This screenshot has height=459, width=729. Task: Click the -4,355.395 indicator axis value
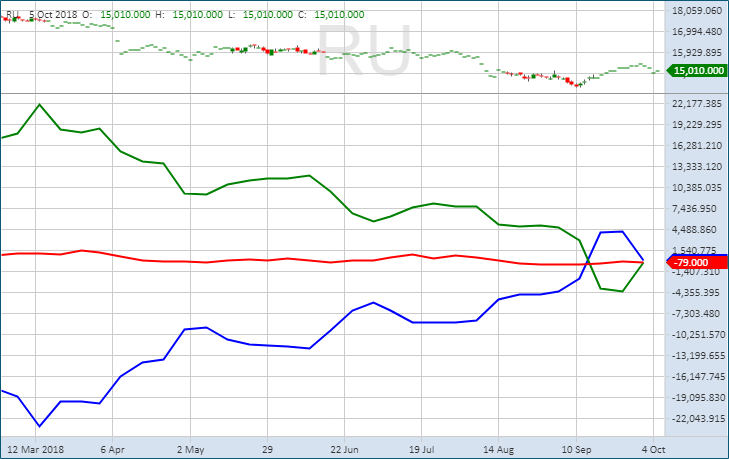pyautogui.click(x=696, y=293)
